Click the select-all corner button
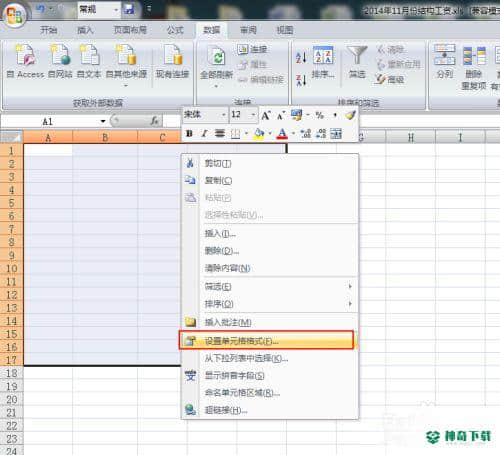Image resolution: width=500 pixels, height=455 pixels. coord(12,137)
